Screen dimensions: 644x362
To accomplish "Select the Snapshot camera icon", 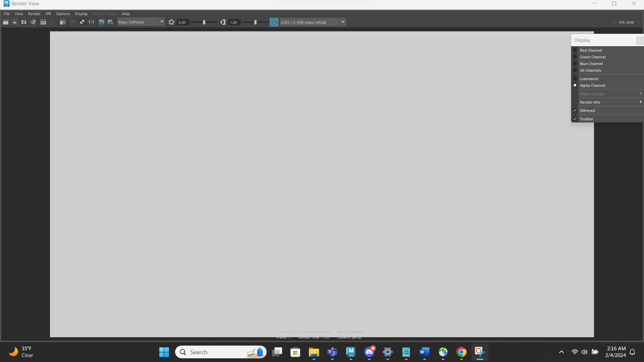I will [x=24, y=22].
